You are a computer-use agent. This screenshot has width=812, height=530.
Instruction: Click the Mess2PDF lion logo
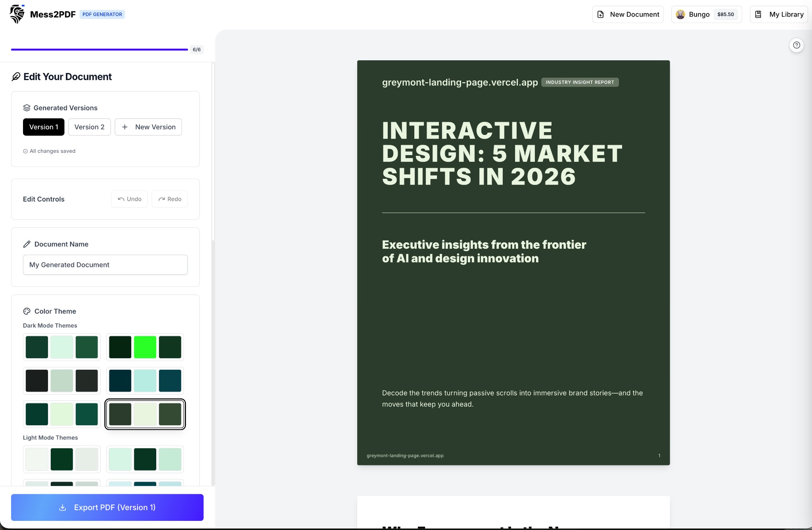coord(17,14)
